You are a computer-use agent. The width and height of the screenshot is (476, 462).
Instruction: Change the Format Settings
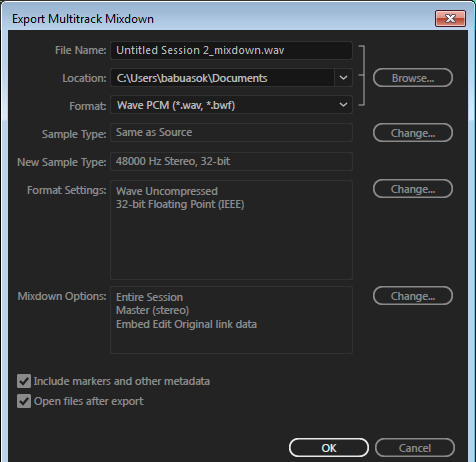413,189
